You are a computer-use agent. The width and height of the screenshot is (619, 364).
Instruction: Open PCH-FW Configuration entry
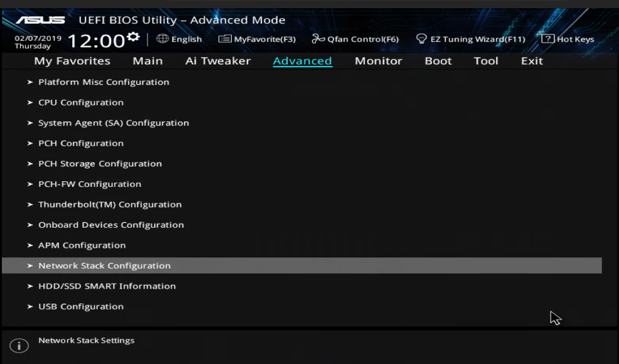(90, 185)
